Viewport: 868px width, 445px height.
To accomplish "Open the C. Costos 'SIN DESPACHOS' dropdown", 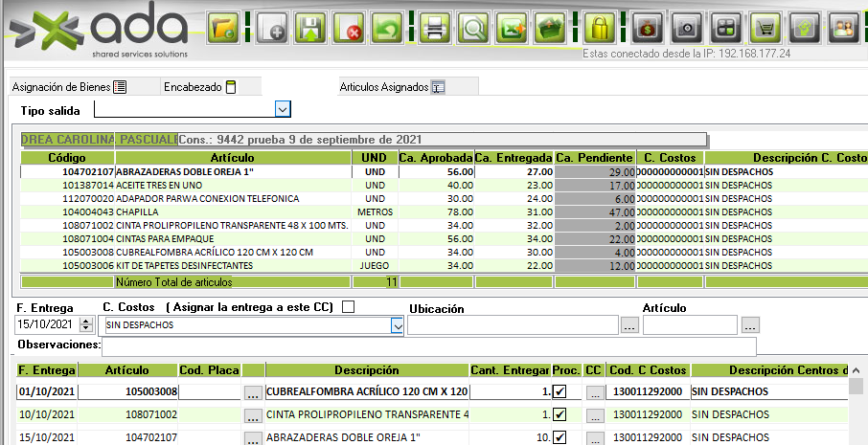I will 398,326.
